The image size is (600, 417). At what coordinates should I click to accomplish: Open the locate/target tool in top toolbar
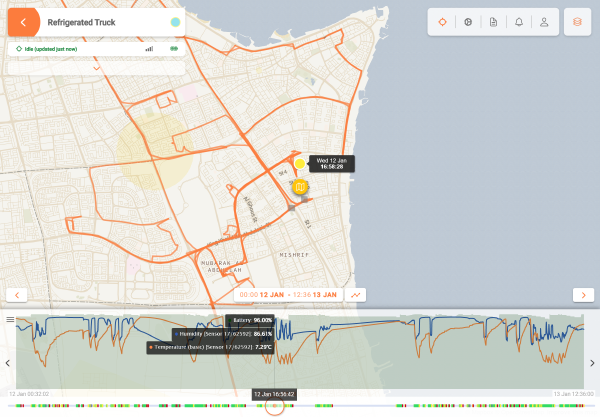[442, 22]
